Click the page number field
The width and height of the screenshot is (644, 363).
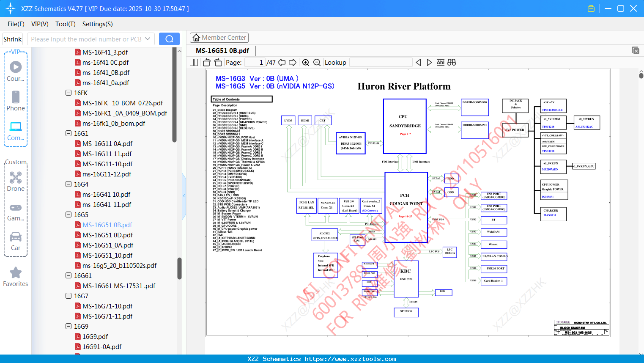pyautogui.click(x=255, y=62)
